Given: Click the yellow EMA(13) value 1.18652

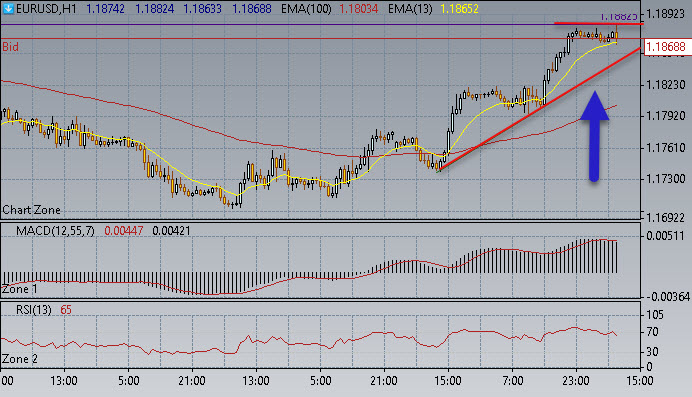Looking at the screenshot, I should [x=459, y=9].
